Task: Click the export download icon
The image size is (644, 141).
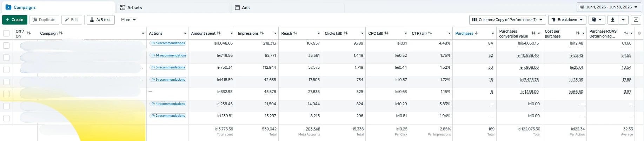Action: 613,20
